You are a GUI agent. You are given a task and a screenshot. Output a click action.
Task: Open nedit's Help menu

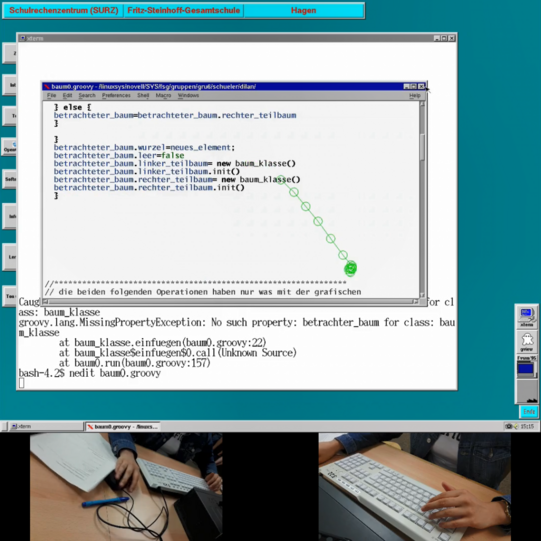tap(415, 95)
